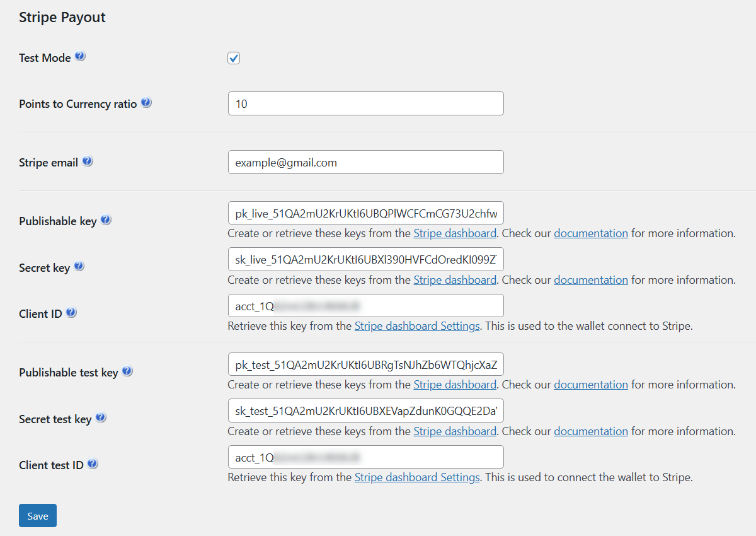Click help icon next to Stripe email
Image resolution: width=756 pixels, height=536 pixels.
(88, 161)
